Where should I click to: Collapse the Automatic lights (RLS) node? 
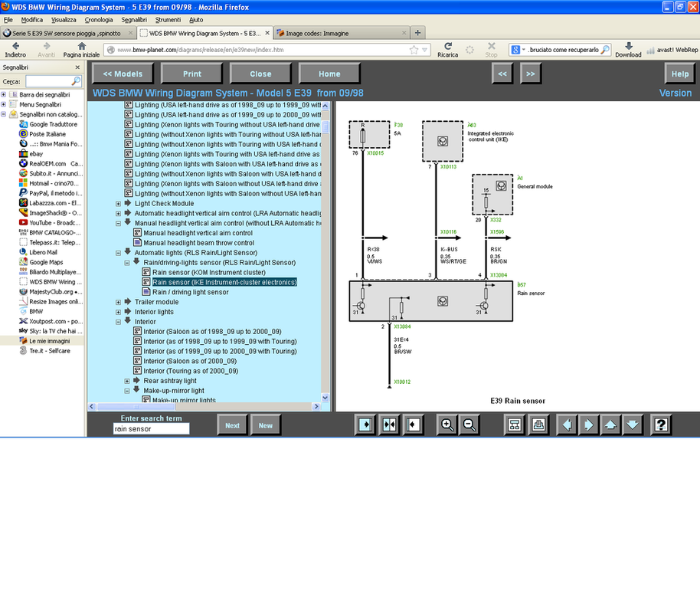118,253
